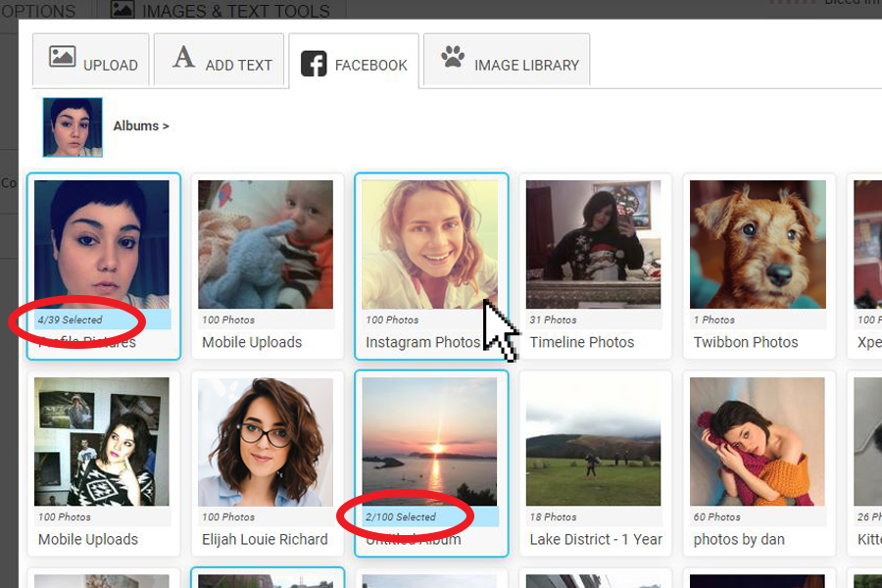Click the Facebook profile picture thumbnail
Image resolution: width=882 pixels, height=588 pixels.
coord(73,127)
